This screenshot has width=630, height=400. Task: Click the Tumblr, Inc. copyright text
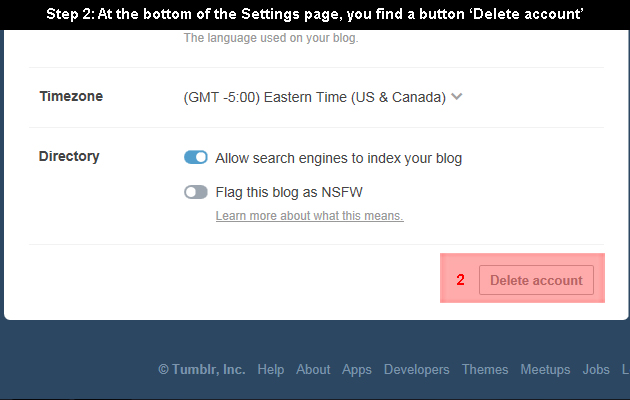[202, 369]
